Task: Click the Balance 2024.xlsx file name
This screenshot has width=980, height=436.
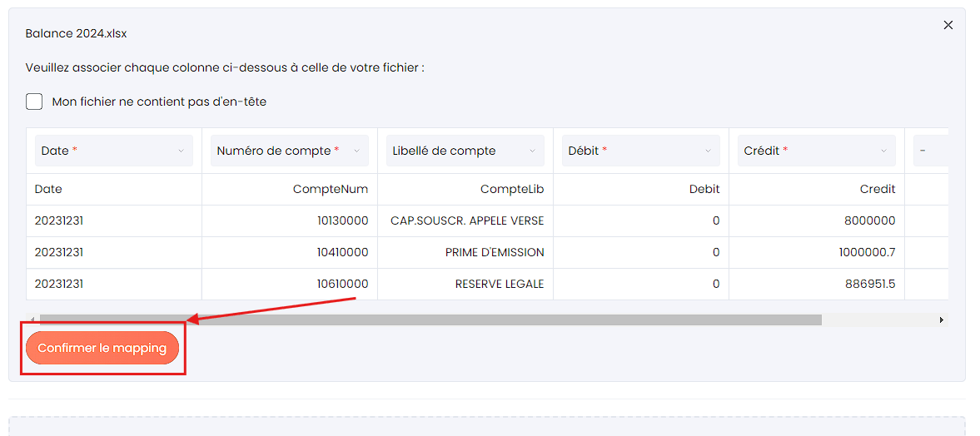Action: point(77,34)
